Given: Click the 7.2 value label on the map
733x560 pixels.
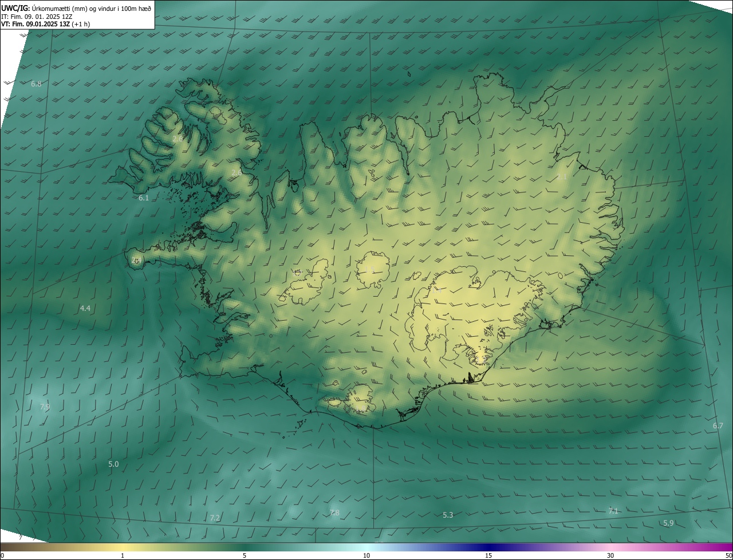Looking at the screenshot, I should tap(215, 518).
